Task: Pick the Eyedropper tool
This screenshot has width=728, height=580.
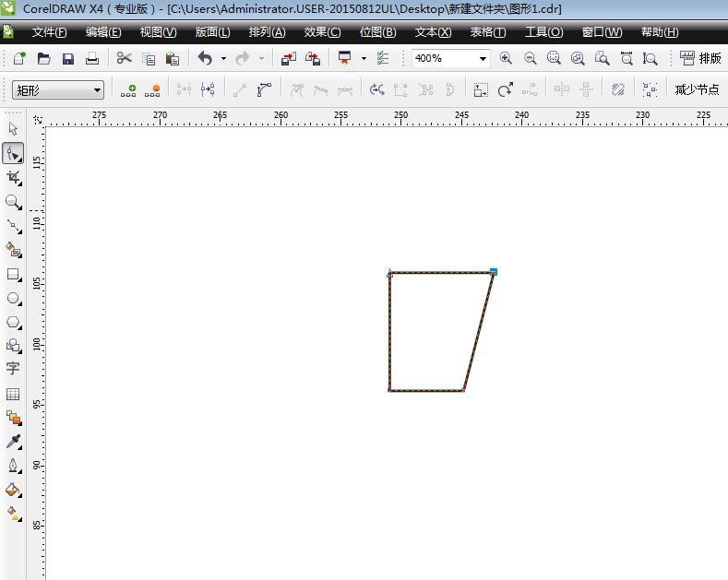Action: point(13,442)
